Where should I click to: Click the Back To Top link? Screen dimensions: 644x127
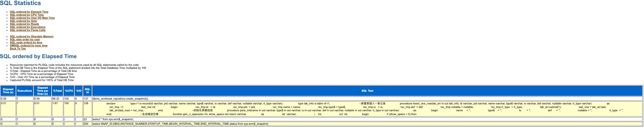point(18,49)
